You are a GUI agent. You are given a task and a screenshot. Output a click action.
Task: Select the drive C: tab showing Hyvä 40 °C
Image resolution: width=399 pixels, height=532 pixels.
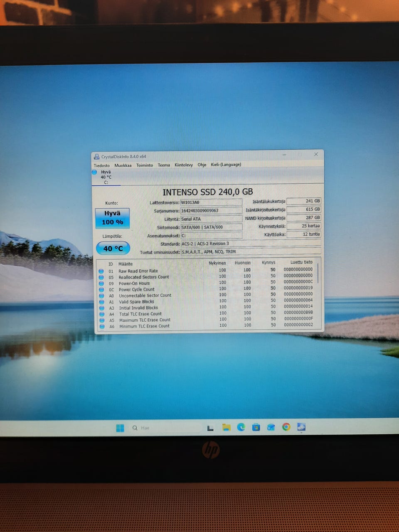[106, 177]
